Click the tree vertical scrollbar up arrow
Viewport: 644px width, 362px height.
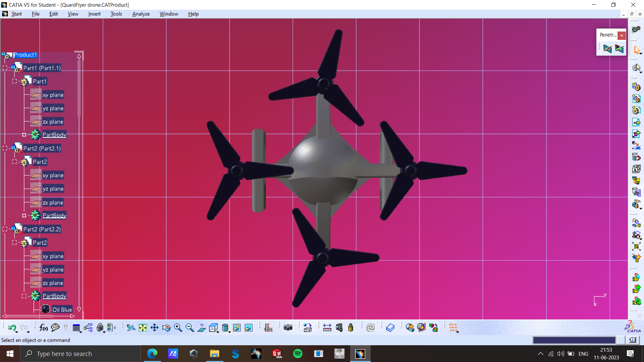79,56
